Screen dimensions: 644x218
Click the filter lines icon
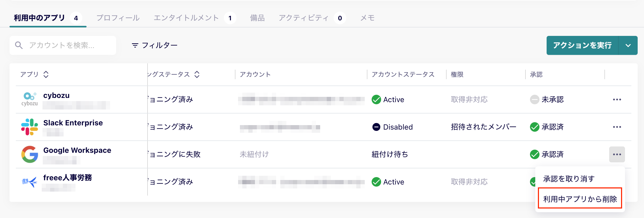click(135, 45)
